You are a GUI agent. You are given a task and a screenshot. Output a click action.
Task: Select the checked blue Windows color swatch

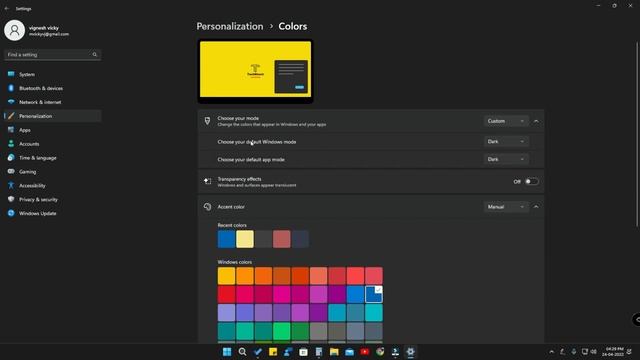point(374,294)
